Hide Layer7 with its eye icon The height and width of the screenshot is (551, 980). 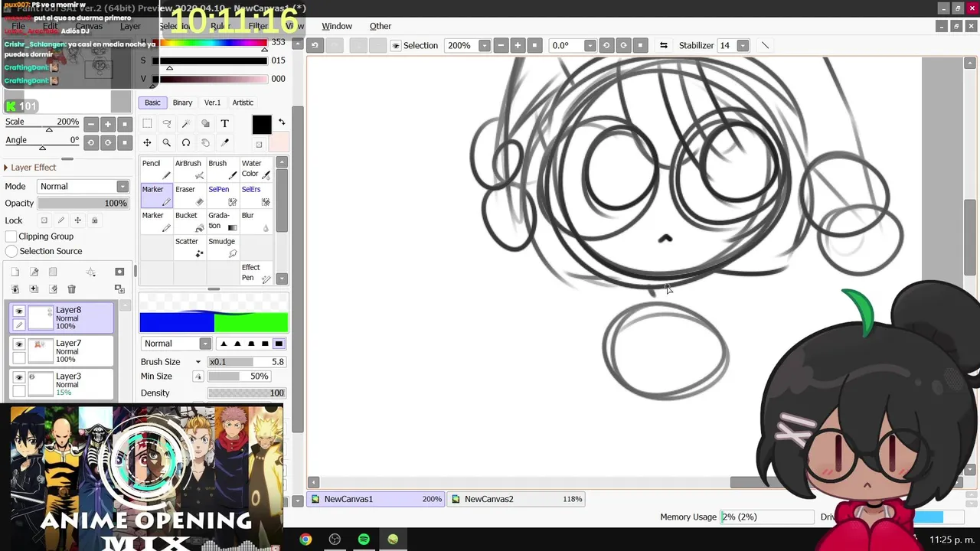pyautogui.click(x=19, y=344)
